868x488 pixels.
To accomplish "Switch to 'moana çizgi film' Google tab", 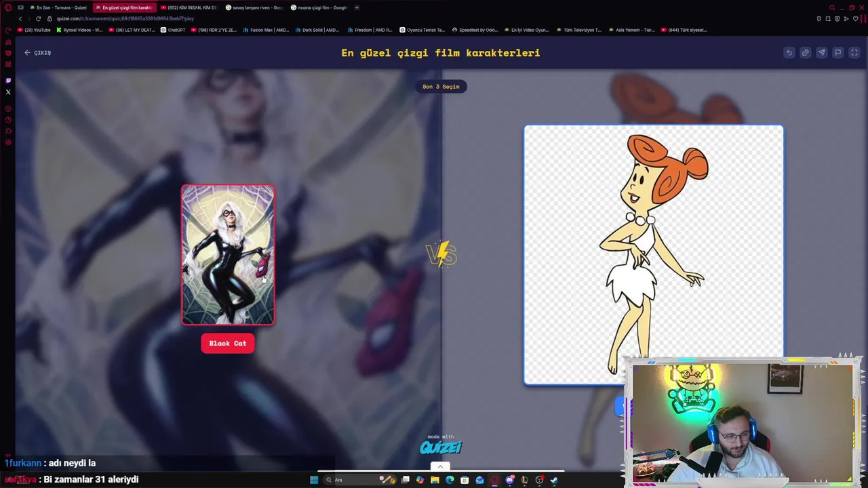I will click(x=319, y=7).
